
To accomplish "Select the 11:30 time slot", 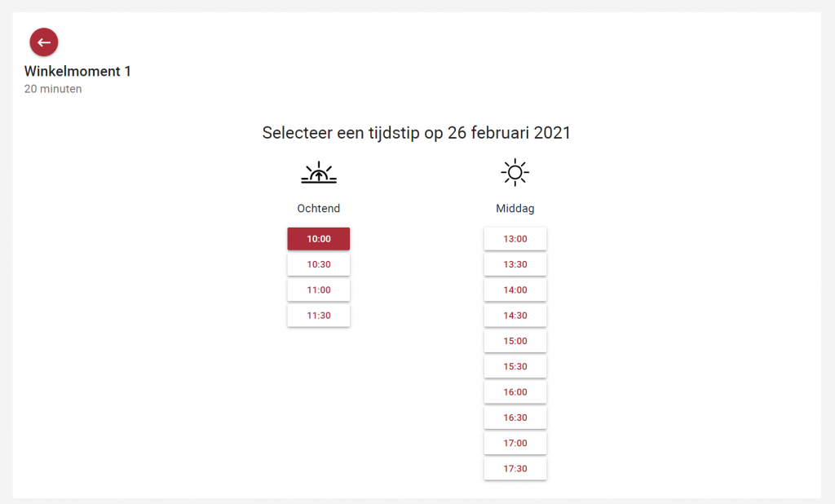I will [x=319, y=316].
